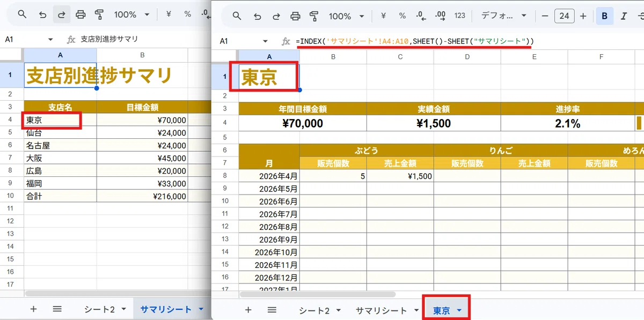Click the undo arrow in the 東京 sheet window

258,16
